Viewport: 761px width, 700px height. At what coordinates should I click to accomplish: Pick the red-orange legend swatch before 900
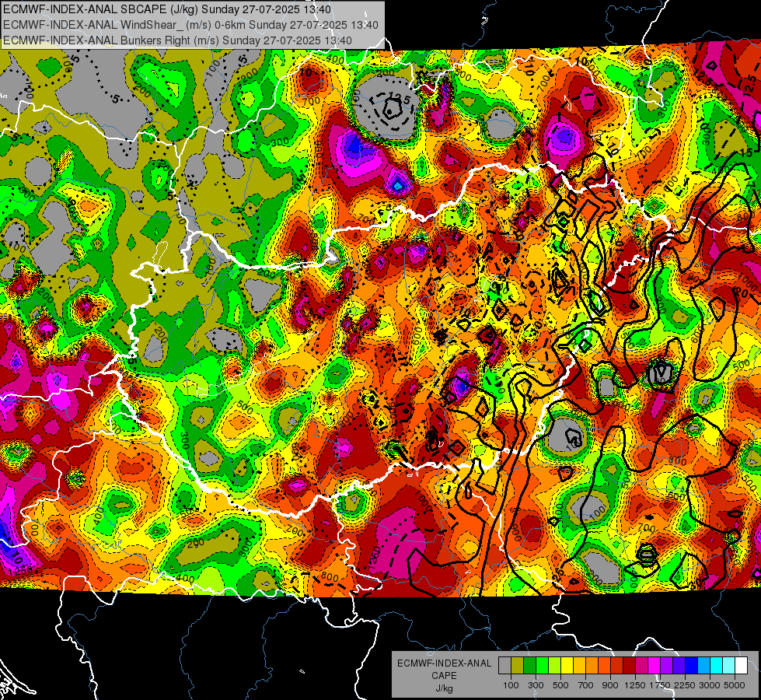(604, 666)
